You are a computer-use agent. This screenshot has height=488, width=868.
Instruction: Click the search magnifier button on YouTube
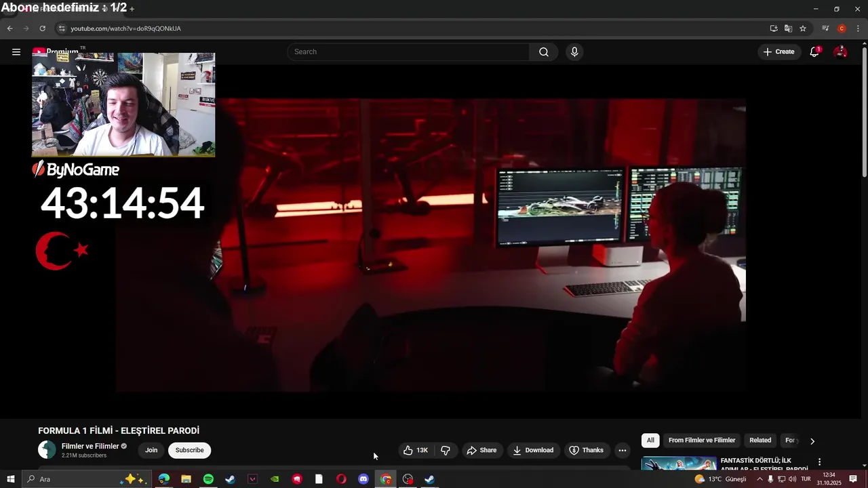tap(544, 52)
